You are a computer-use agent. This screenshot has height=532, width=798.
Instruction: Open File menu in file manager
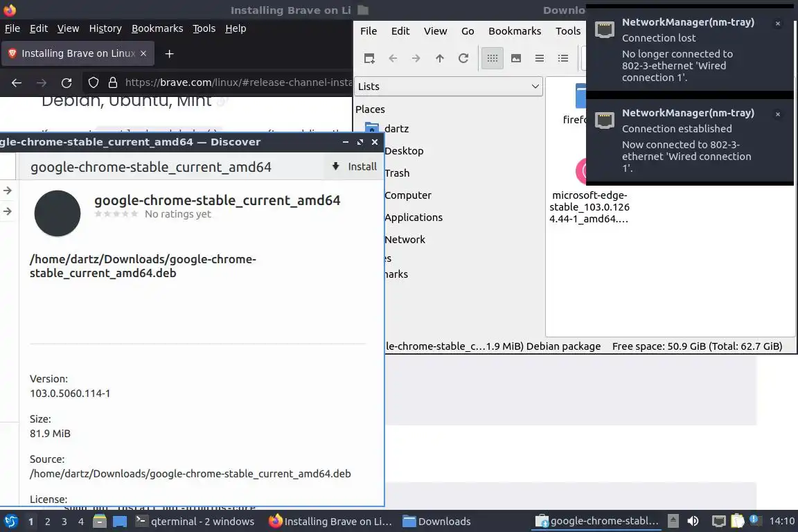369,31
